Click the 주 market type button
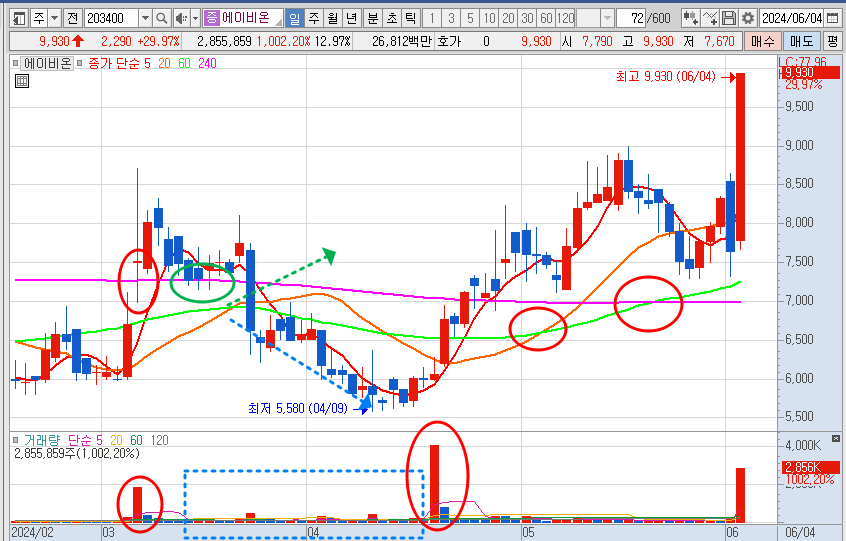 pyautogui.click(x=39, y=18)
